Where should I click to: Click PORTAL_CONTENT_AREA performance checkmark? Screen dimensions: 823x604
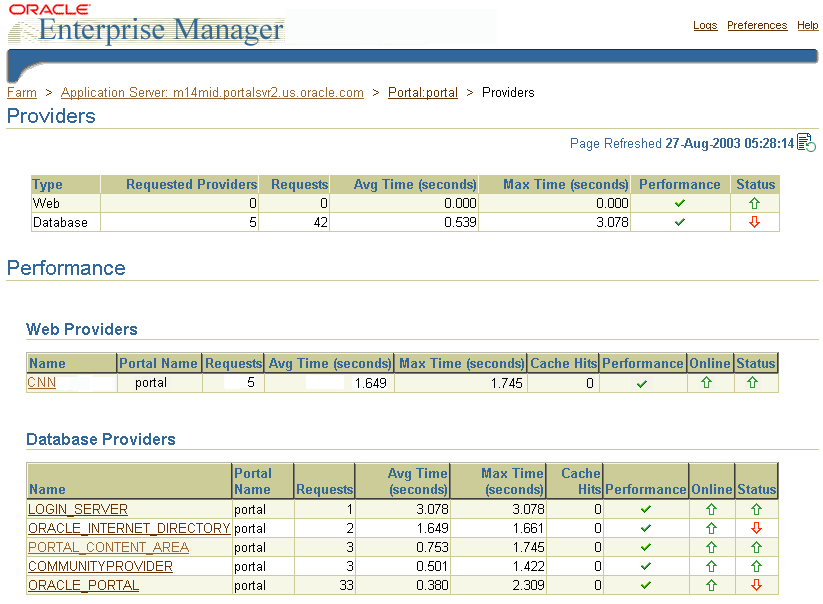(646, 547)
